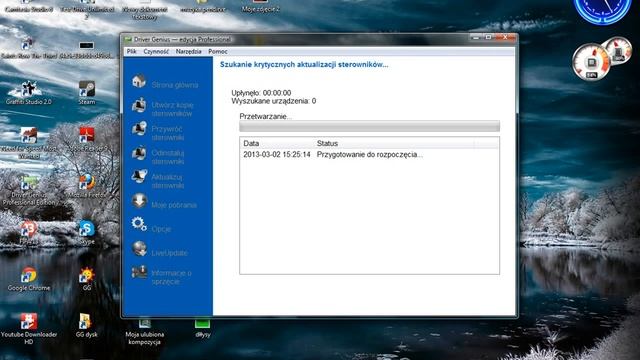Open the Narzędzia menu
Viewport: 640px width, 360px height.
pyautogui.click(x=189, y=51)
